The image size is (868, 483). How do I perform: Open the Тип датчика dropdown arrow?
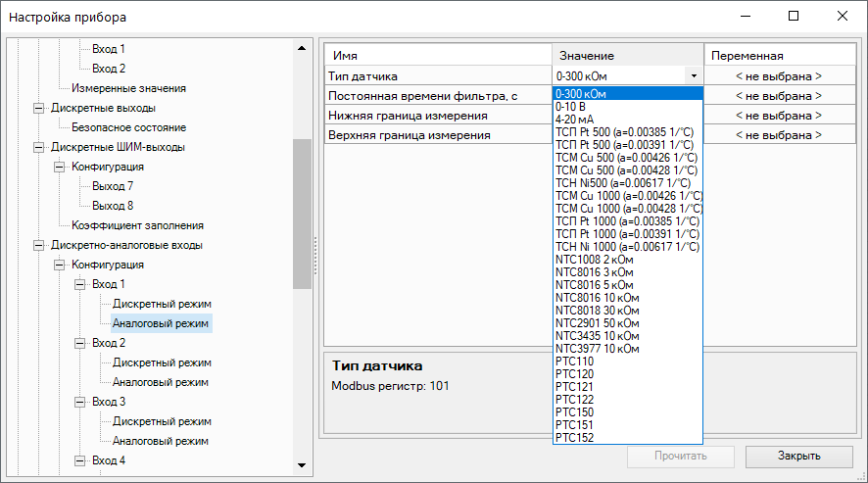694,75
